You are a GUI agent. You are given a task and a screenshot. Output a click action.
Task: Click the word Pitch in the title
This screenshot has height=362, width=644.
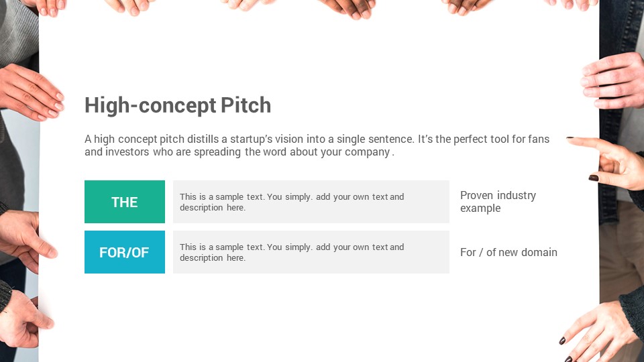pyautogui.click(x=246, y=105)
